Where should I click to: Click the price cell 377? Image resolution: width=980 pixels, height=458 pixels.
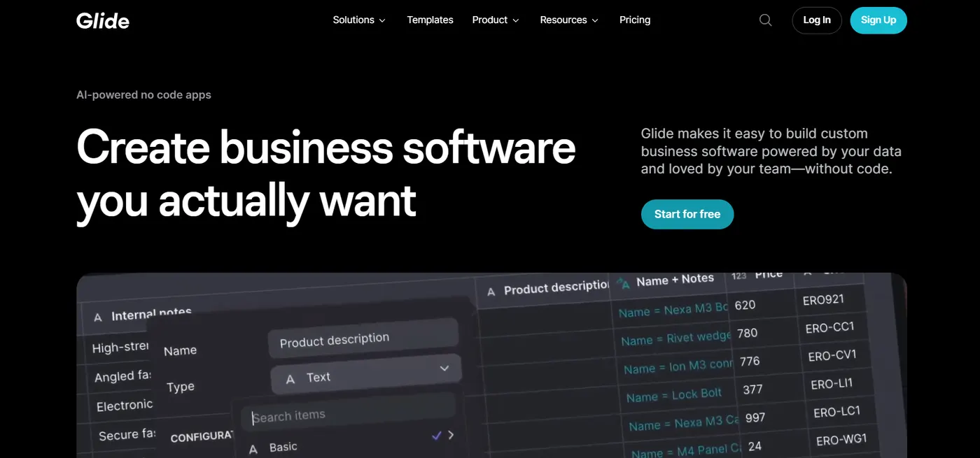coord(752,389)
